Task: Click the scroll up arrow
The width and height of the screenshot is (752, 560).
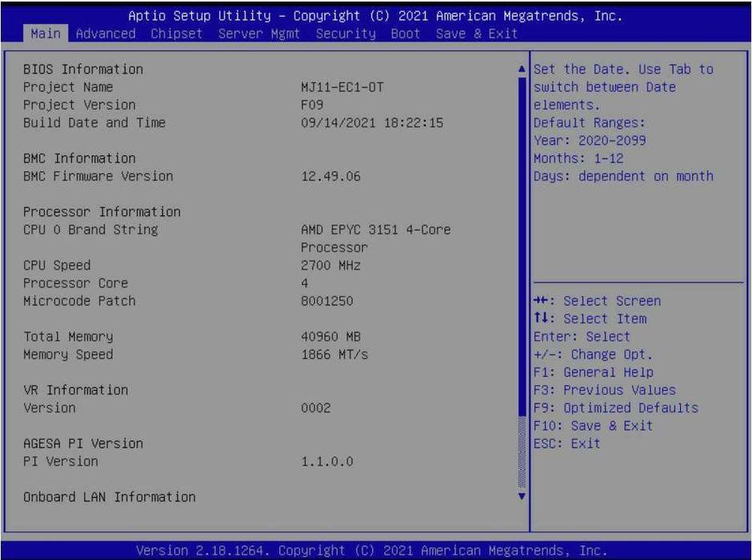Action: pos(522,69)
